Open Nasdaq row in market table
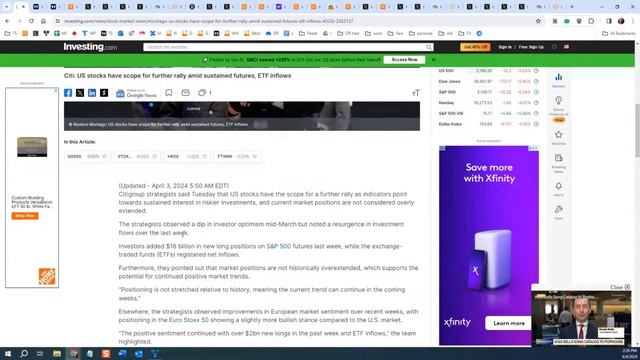 (488, 102)
